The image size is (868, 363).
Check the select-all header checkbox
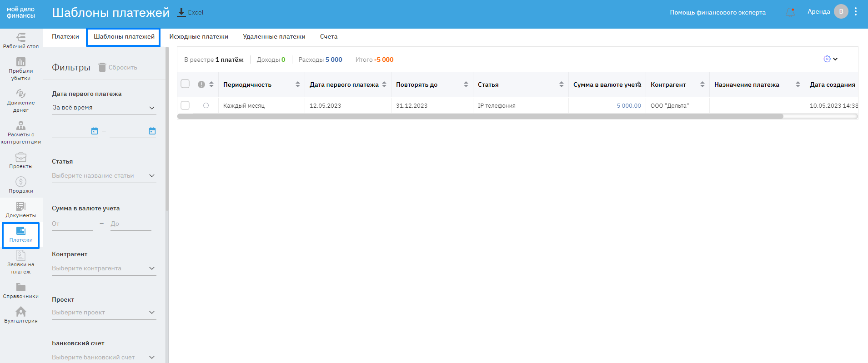185,84
